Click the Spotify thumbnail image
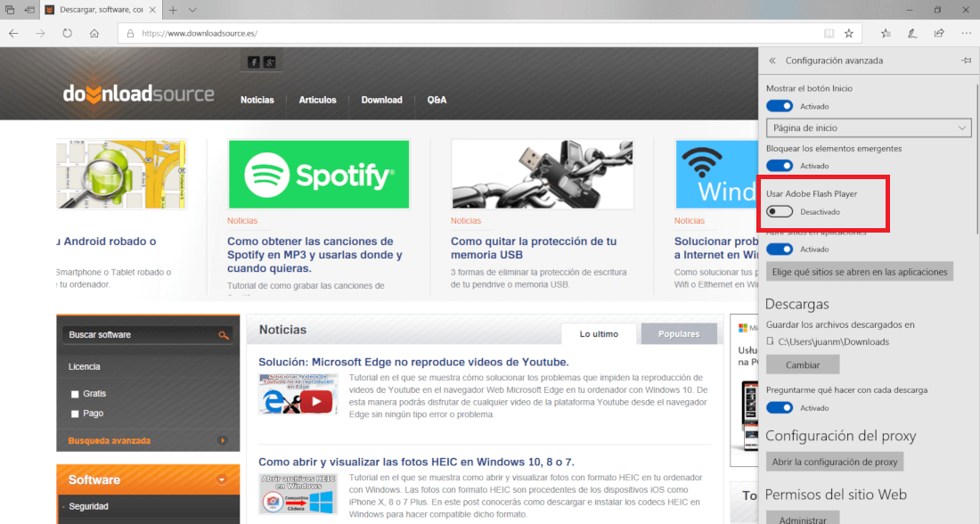Image resolution: width=980 pixels, height=524 pixels. 319,175
